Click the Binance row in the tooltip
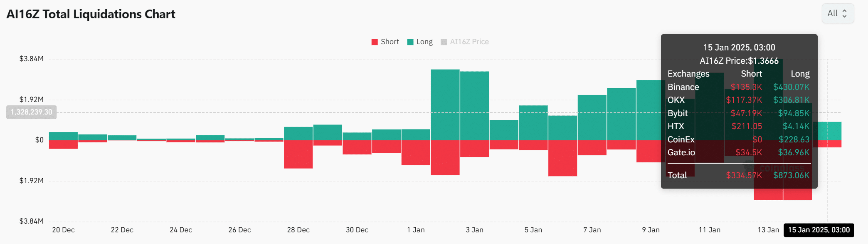The image size is (868, 244). coord(738,87)
